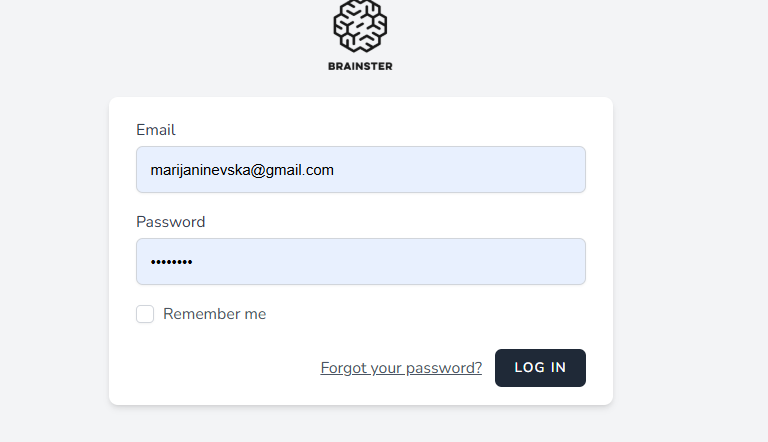Focus the Password input field

[x=360, y=262]
